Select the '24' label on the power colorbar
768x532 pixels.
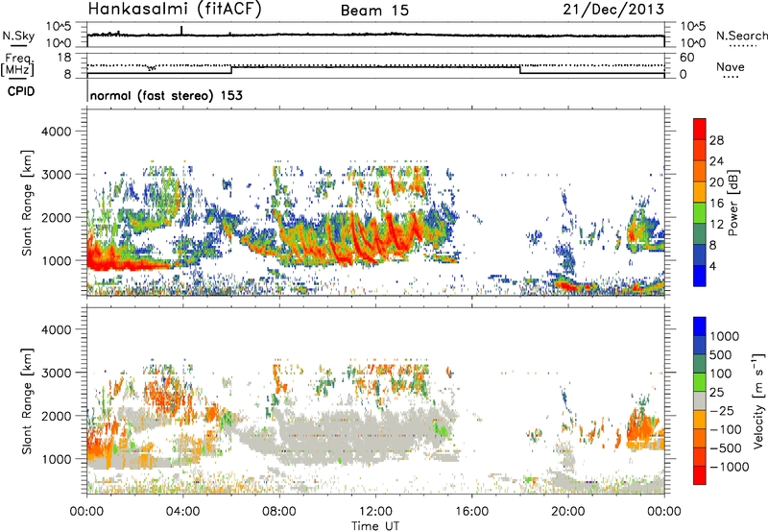tap(716, 161)
